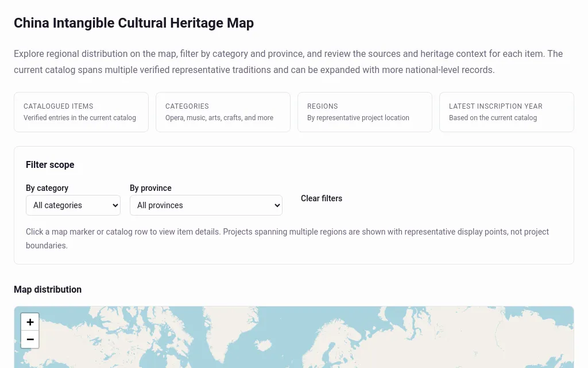Open the By province dropdown

pyautogui.click(x=206, y=205)
